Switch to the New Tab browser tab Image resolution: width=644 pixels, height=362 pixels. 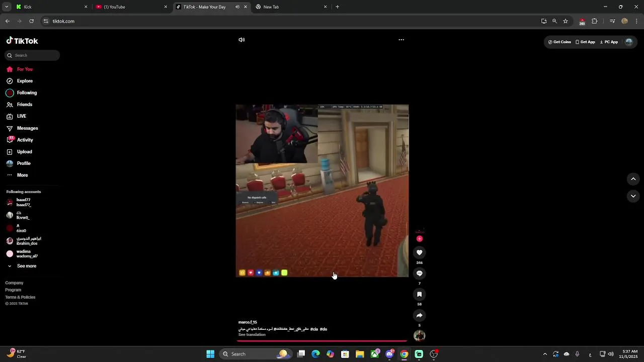[291, 7]
